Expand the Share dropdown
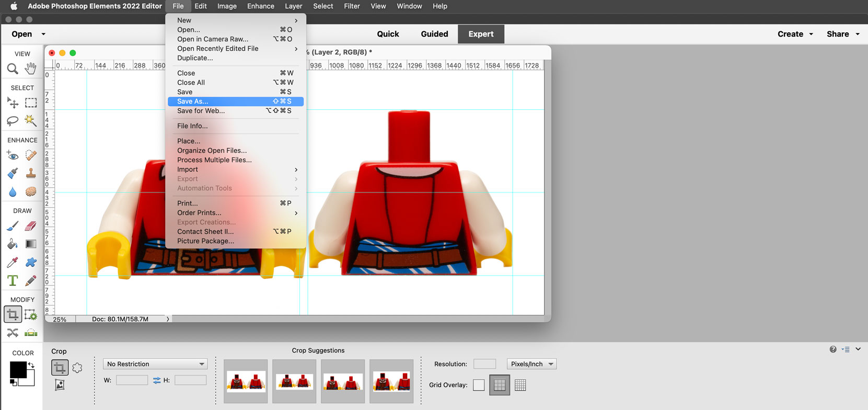 (858, 34)
